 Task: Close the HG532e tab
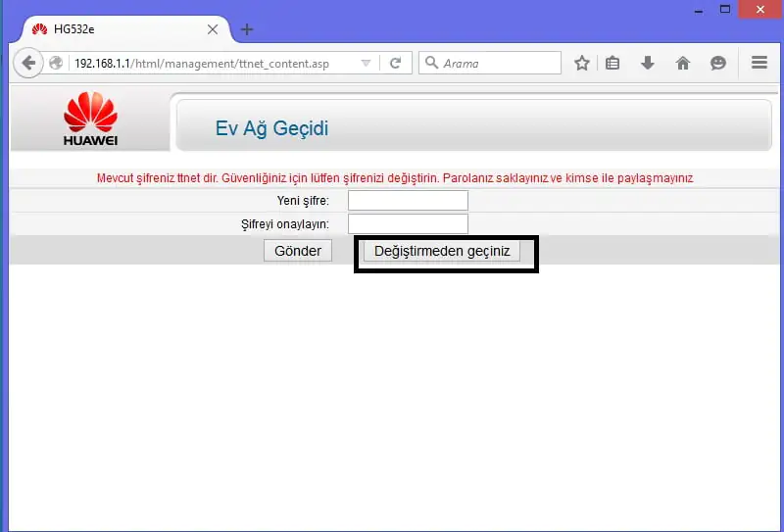point(213,29)
